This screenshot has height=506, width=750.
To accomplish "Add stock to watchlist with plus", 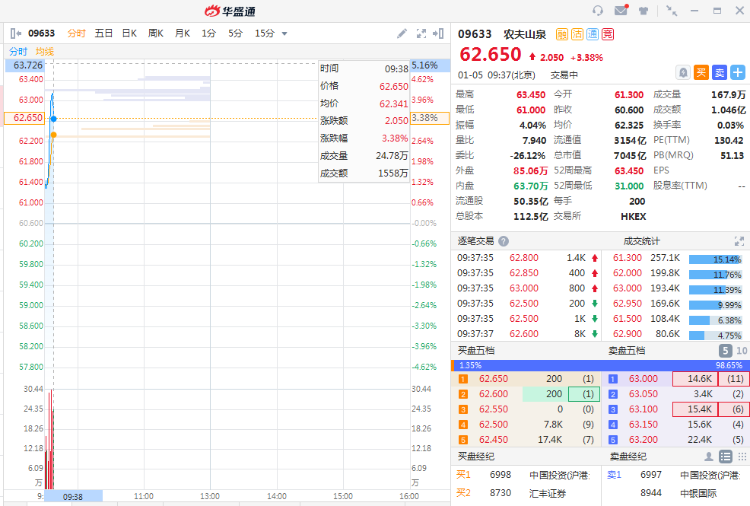I will 737,72.
